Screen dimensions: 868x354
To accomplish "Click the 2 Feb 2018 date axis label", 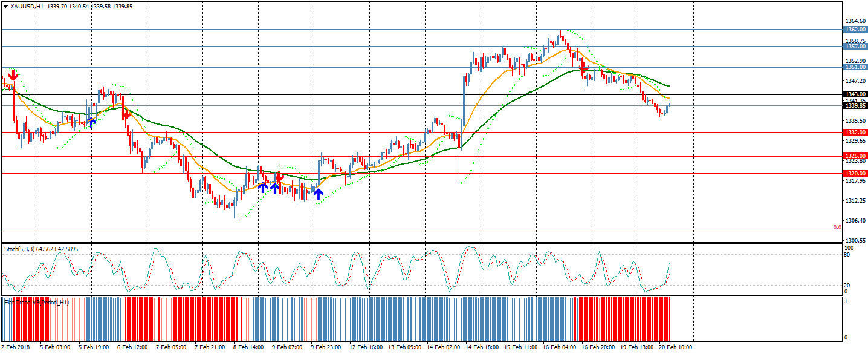I will click(x=16, y=347).
